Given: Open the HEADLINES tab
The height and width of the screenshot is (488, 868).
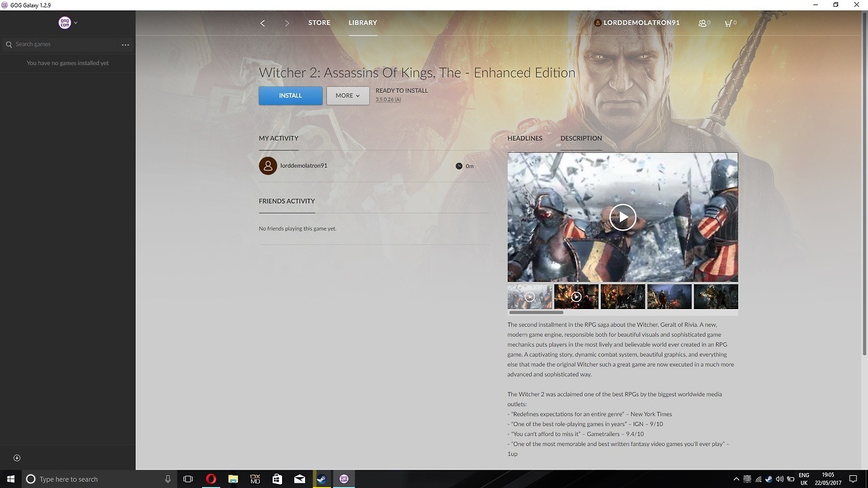Looking at the screenshot, I should pyautogui.click(x=525, y=138).
